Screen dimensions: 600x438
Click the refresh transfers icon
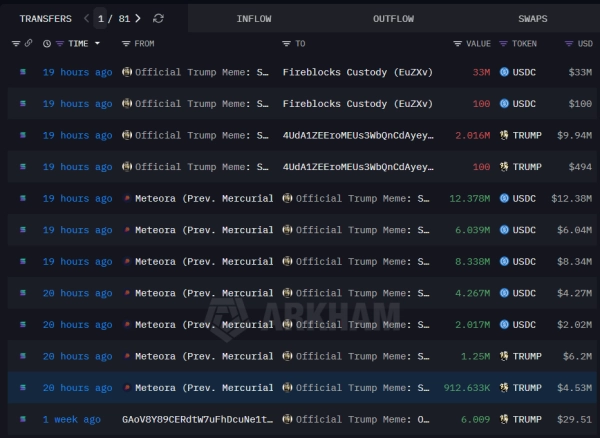[159, 18]
